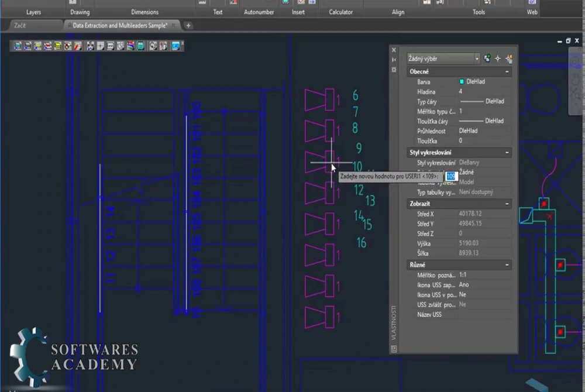Click the teal table grid icon
The height and width of the screenshot is (392, 585).
[140, 46]
